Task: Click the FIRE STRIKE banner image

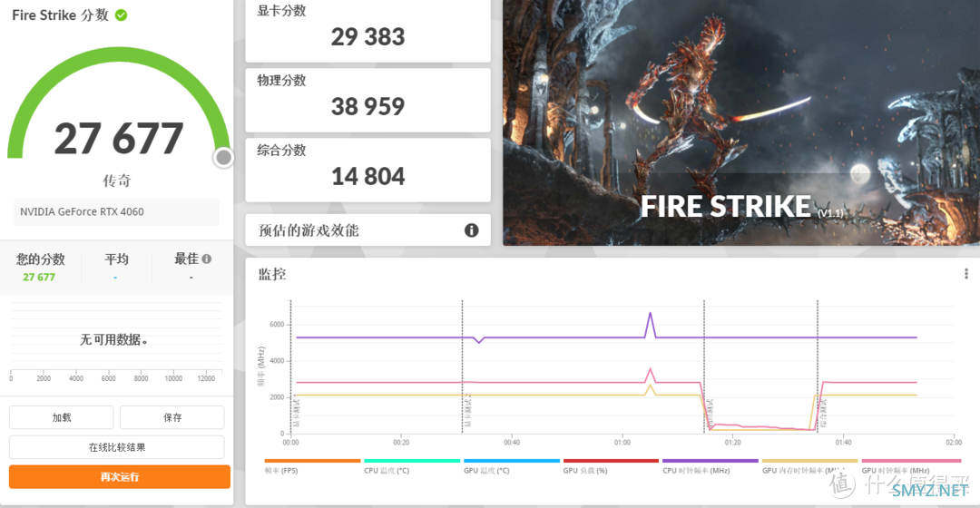Action: 741,122
